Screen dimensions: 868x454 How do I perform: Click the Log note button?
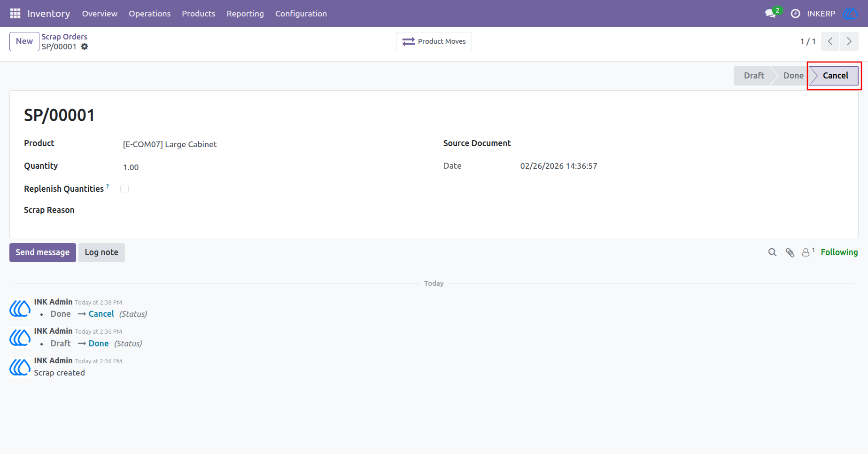pos(101,252)
